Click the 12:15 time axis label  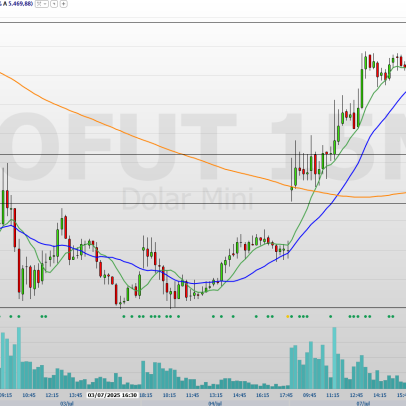52,395
